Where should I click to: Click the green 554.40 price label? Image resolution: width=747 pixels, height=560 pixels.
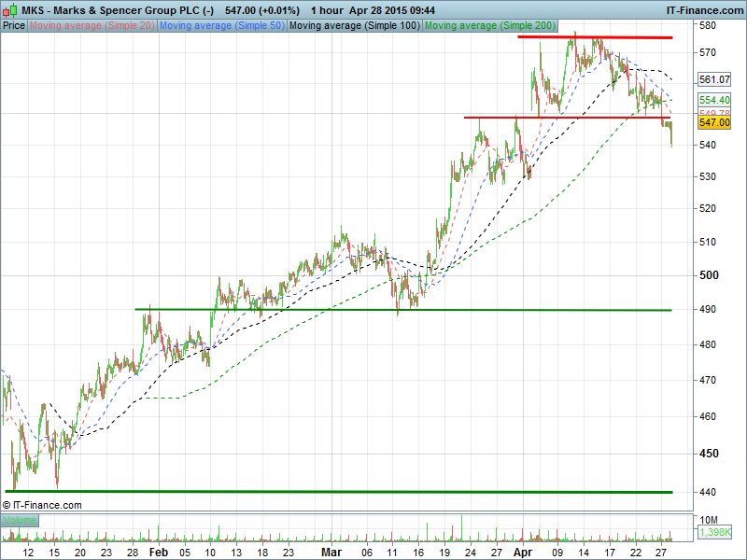713,100
